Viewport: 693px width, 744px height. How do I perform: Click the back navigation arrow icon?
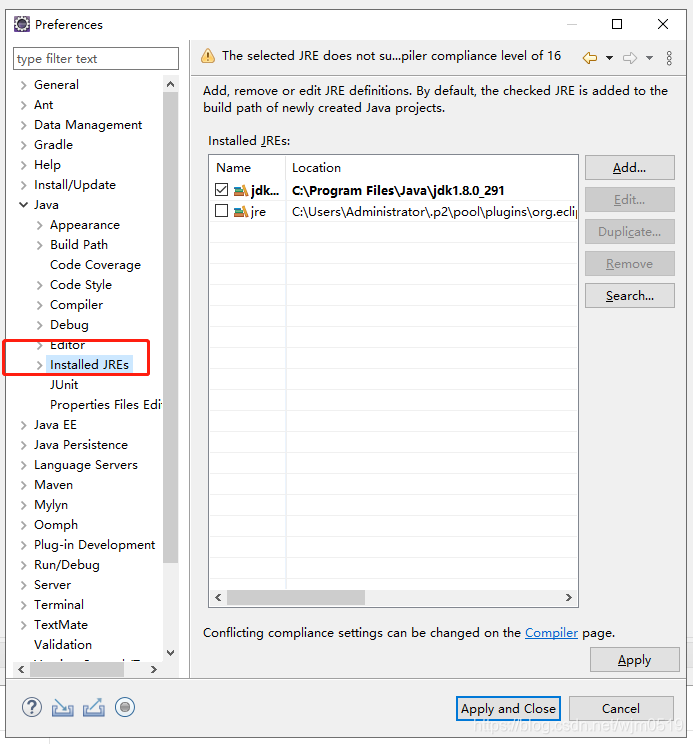click(x=590, y=58)
